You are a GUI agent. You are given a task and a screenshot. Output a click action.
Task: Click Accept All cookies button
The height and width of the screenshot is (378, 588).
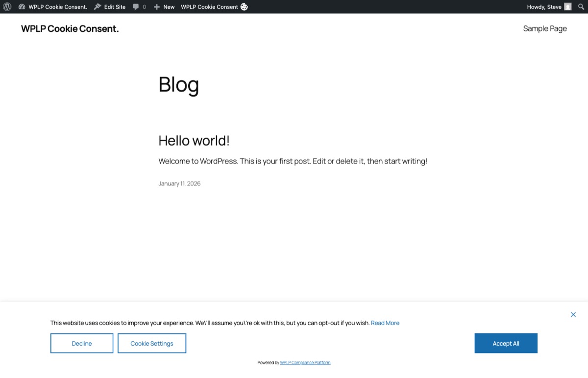pyautogui.click(x=506, y=343)
